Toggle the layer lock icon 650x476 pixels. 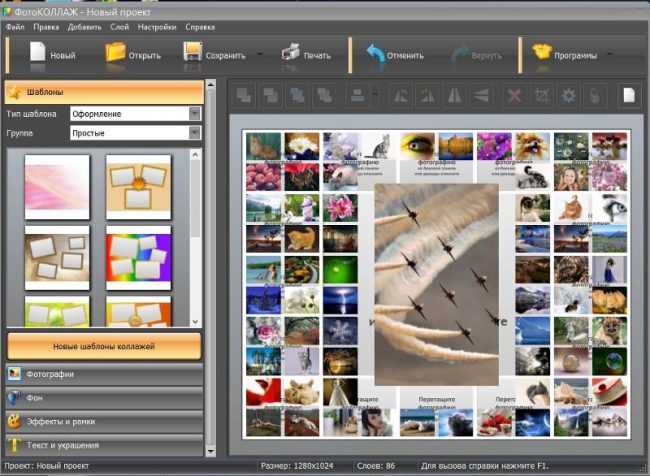[x=594, y=95]
